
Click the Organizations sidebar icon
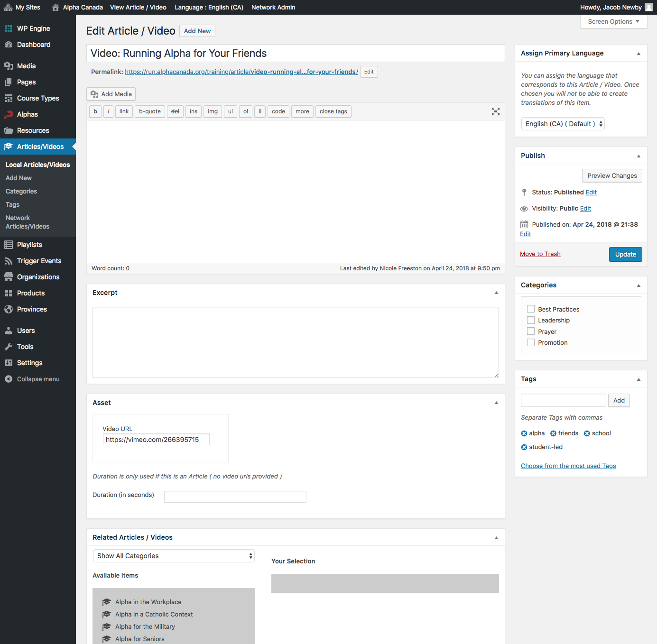click(9, 277)
